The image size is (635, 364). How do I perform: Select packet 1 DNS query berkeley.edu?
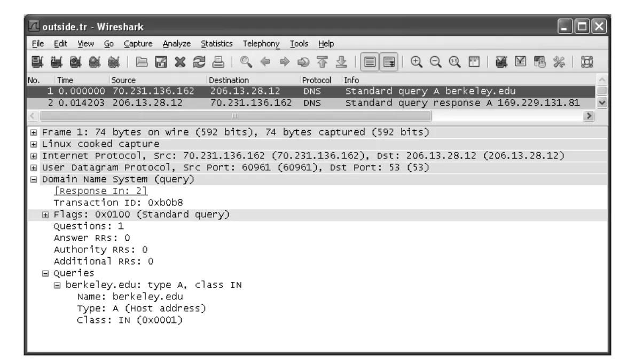click(311, 91)
